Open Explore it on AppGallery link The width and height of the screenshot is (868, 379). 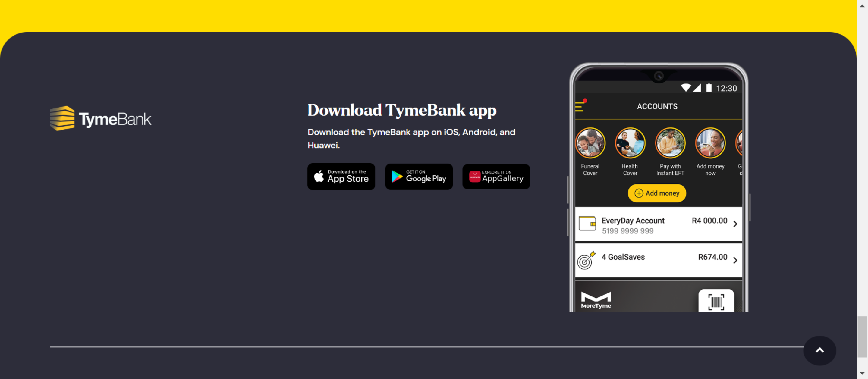(x=496, y=177)
